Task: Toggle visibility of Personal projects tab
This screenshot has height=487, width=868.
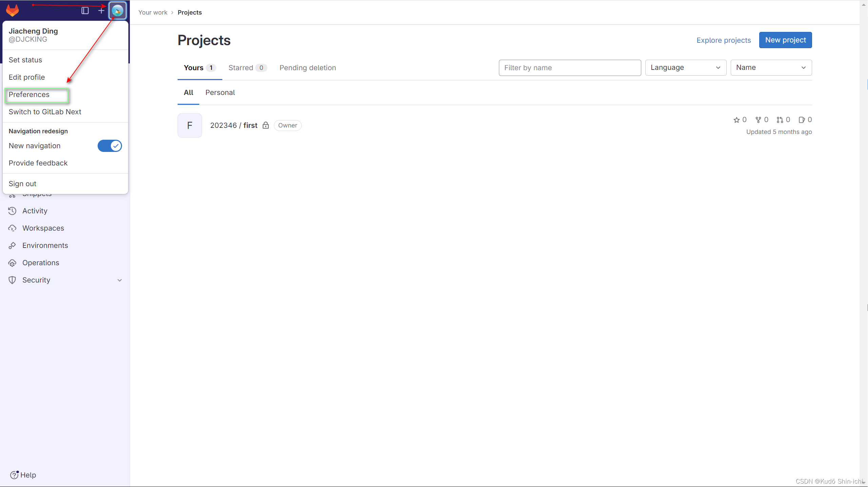Action: [220, 93]
